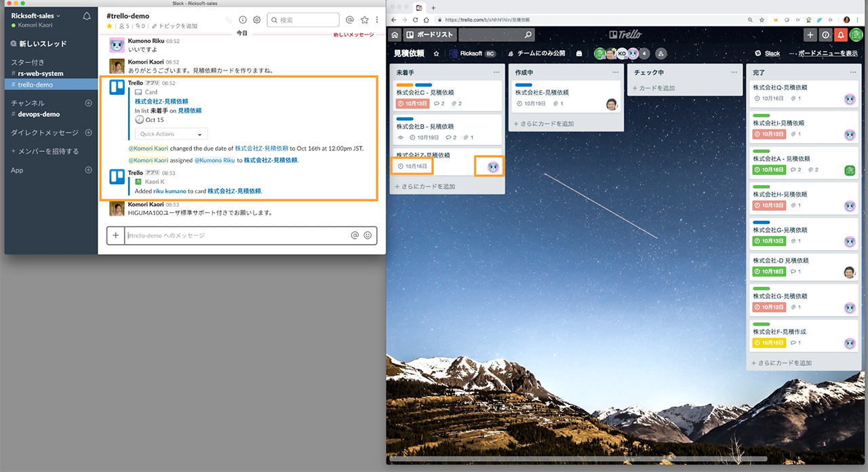Screen dimensions: 868x472
Task: Open 完了 list actions menu
Action: (x=853, y=72)
